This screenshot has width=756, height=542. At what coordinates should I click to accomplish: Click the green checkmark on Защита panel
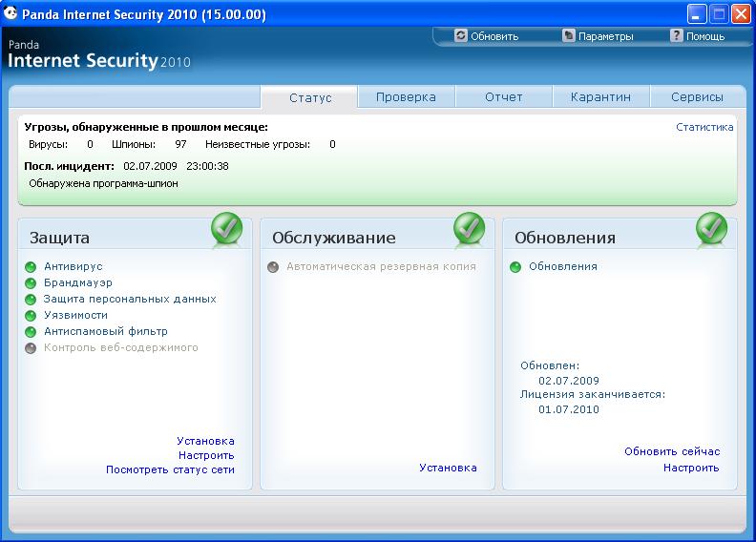click(226, 229)
